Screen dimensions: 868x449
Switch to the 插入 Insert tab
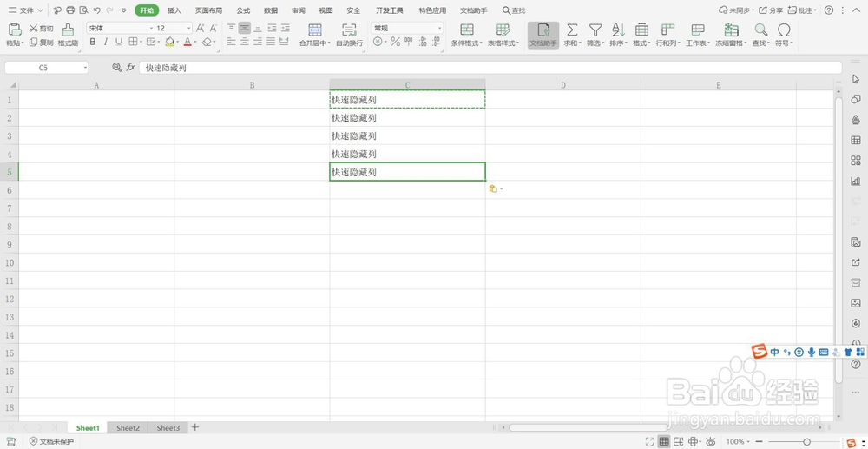tap(174, 10)
